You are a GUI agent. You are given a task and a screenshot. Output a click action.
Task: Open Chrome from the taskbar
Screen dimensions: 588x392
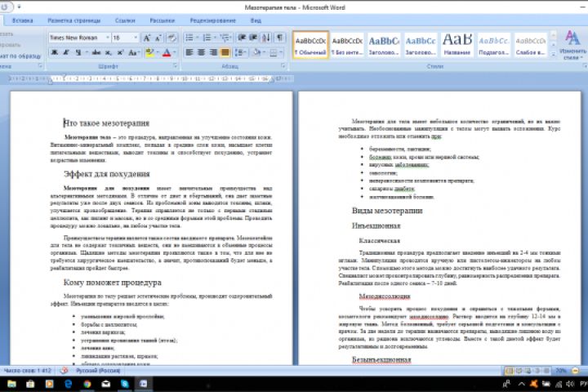[87, 384]
